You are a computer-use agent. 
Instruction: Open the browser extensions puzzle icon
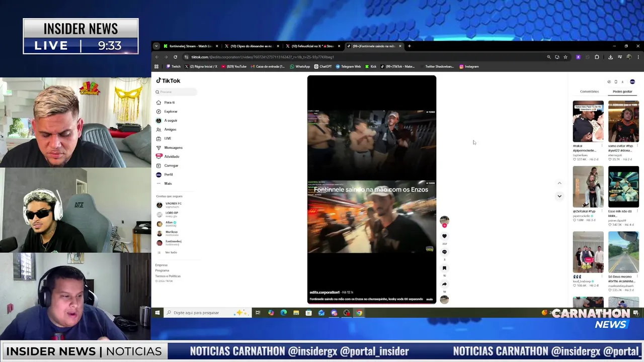(597, 57)
